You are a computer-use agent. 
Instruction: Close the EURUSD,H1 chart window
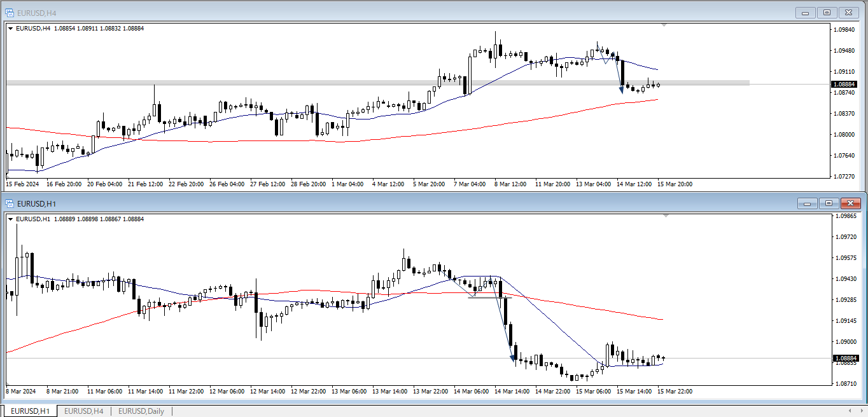click(850, 203)
